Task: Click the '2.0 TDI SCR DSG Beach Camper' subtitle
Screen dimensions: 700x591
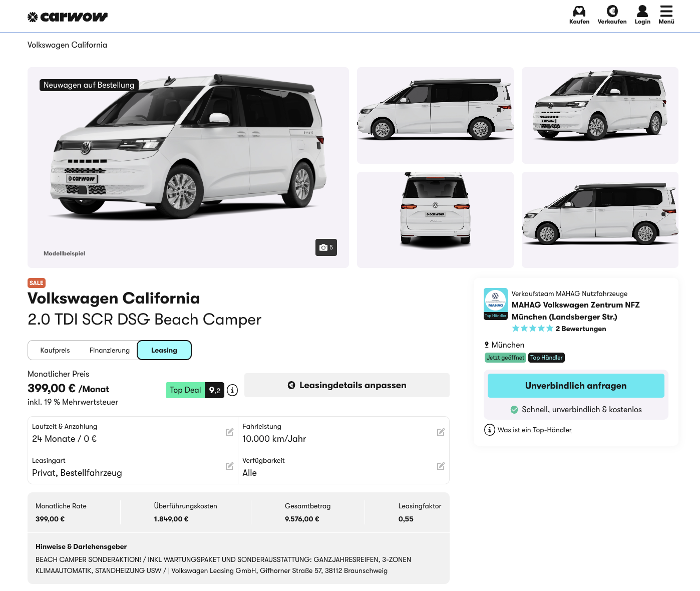Action: (x=145, y=320)
